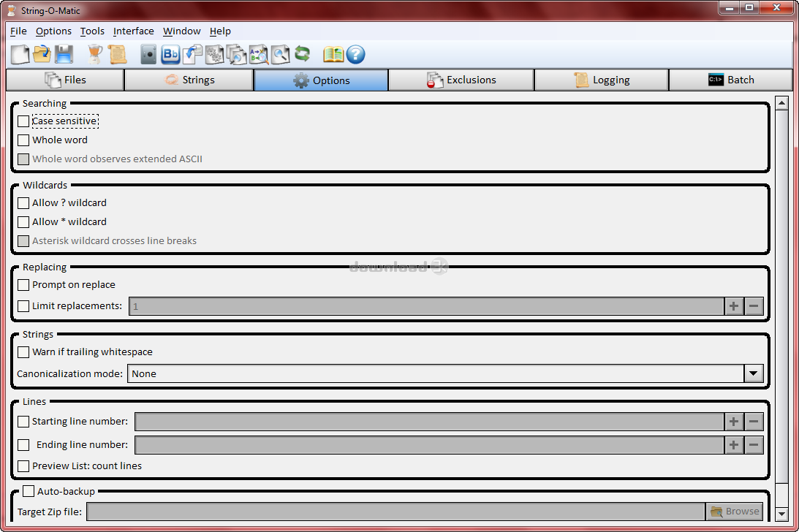Click the page with gears icon
This screenshot has width=799, height=532.
pyautogui.click(x=214, y=54)
